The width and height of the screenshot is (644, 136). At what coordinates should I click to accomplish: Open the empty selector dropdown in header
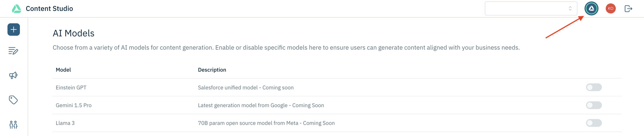pos(531,9)
